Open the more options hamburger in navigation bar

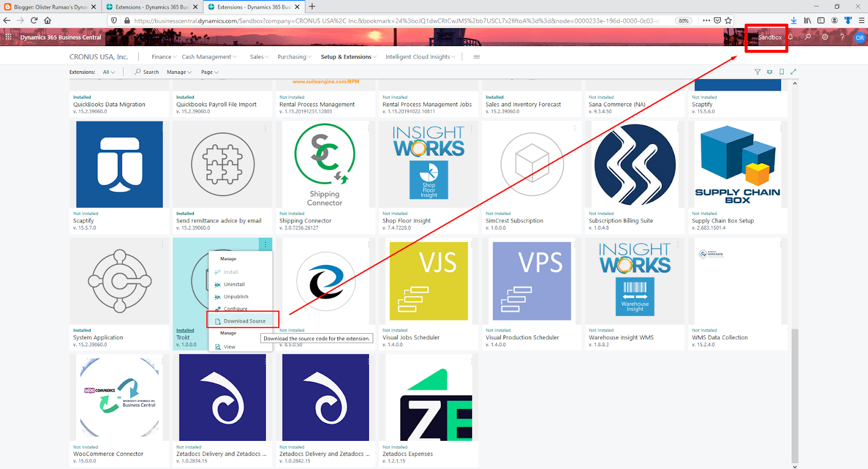click(477, 57)
